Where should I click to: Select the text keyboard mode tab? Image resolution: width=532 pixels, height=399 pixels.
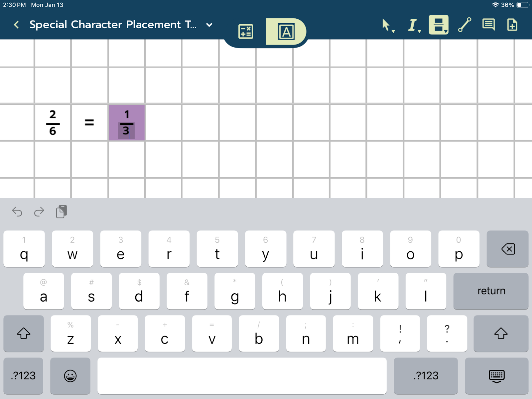286,32
